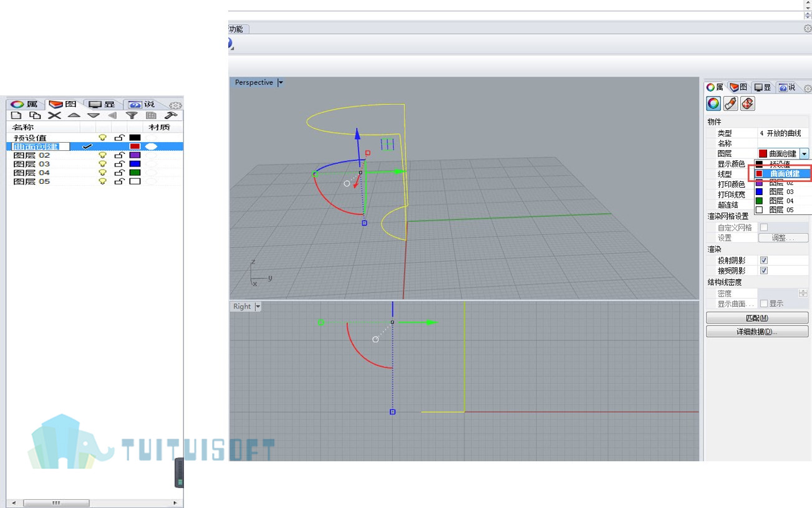The width and height of the screenshot is (812, 508).
Task: Choose 图层 05 from the layer dropdown list
Action: (783, 210)
